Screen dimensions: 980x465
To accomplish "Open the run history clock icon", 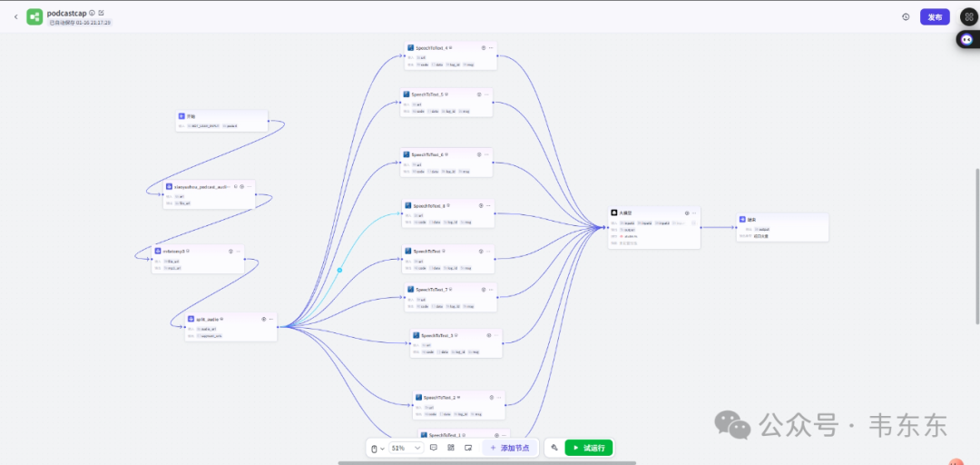I will [x=906, y=17].
